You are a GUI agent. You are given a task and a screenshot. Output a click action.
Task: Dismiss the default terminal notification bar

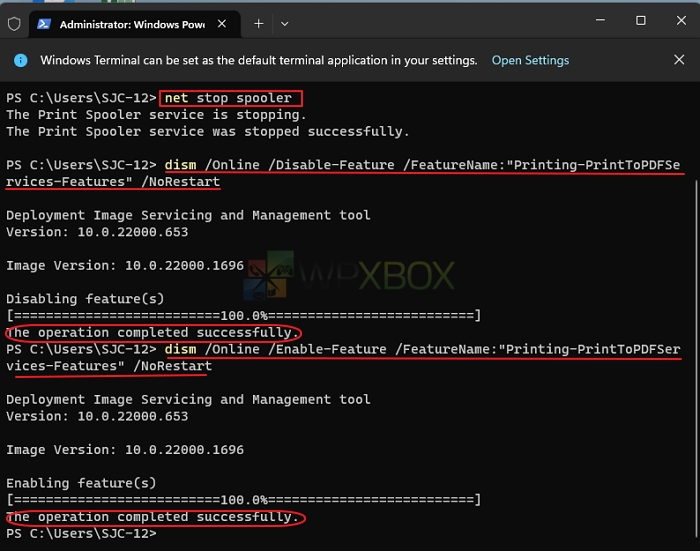pyautogui.click(x=679, y=60)
